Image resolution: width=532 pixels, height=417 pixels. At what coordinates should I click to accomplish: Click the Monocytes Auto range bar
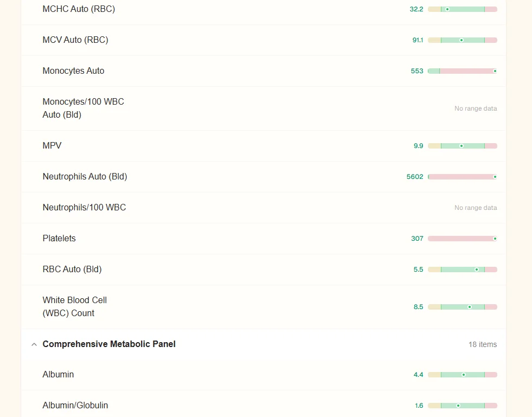pyautogui.click(x=463, y=71)
